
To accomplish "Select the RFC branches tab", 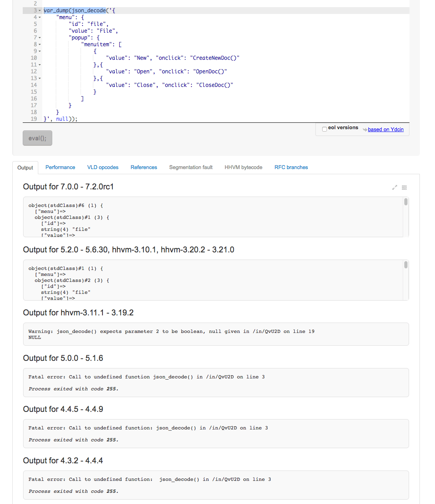I will 291,167.
